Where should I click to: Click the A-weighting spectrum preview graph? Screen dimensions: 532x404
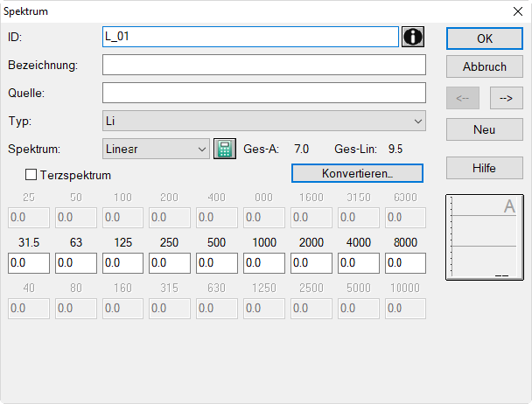click(x=485, y=238)
